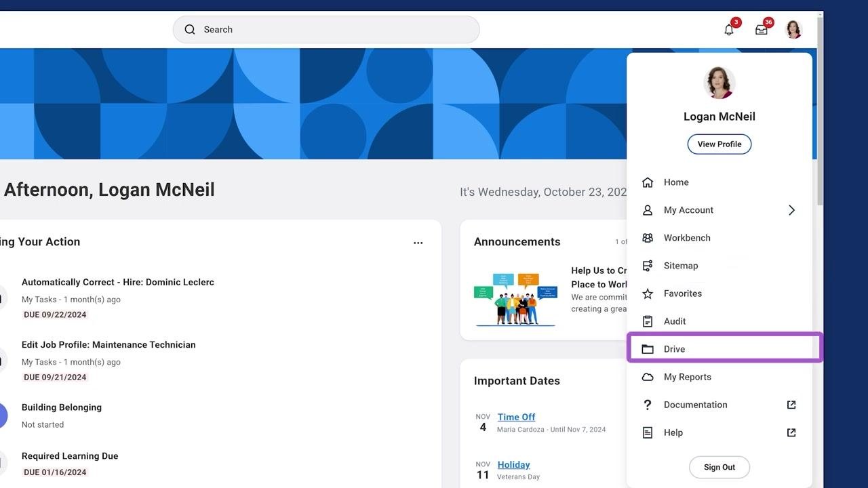Open the Required Learning Due task
The image size is (868, 488).
(x=70, y=456)
